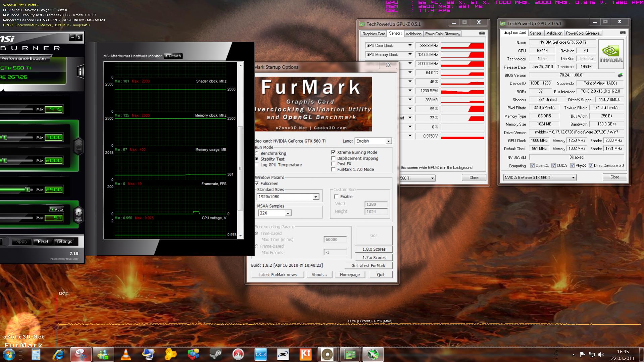644x362 pixels.
Task: Open Validation tab in right GPU-Z window
Action: [x=554, y=33]
